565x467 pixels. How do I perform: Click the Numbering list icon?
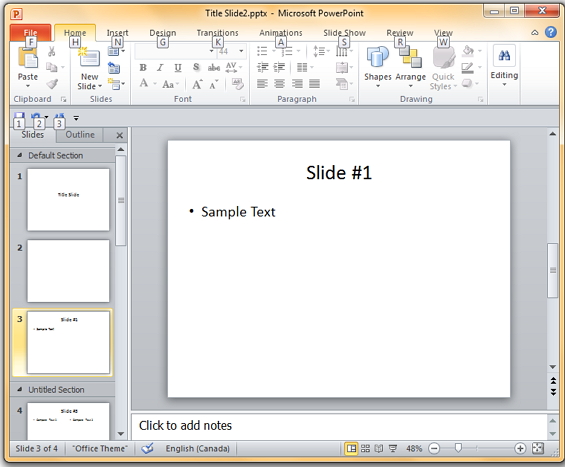(x=287, y=52)
